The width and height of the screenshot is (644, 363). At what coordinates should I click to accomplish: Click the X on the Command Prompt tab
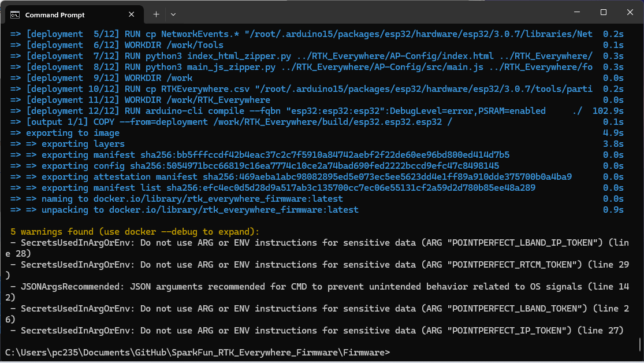tap(130, 14)
